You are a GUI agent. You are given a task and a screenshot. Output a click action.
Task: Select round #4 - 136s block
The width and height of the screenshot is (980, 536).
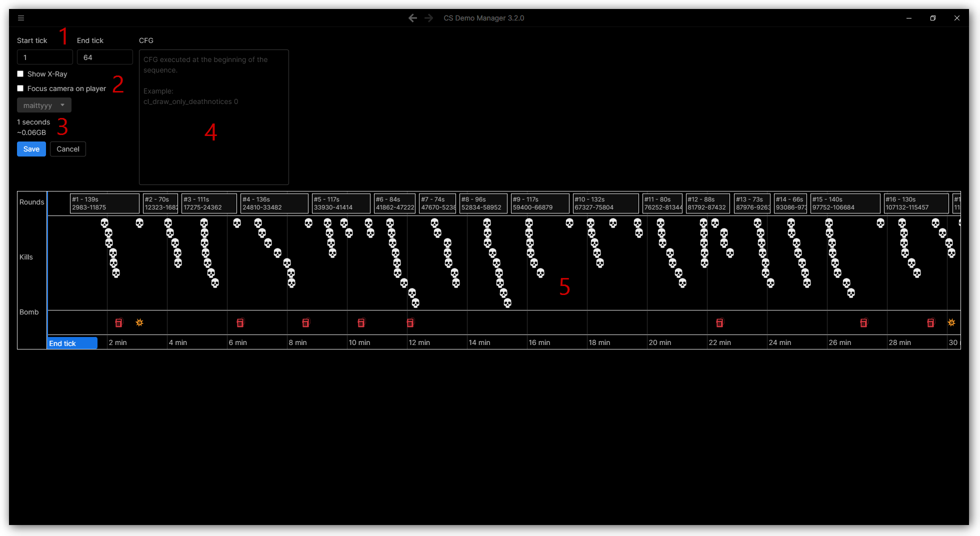pyautogui.click(x=274, y=203)
